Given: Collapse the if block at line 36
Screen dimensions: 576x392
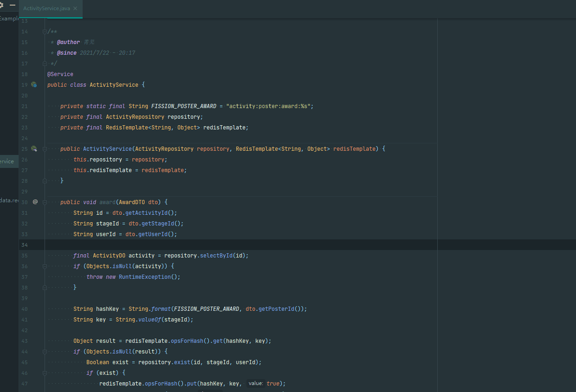Looking at the screenshot, I should 45,266.
